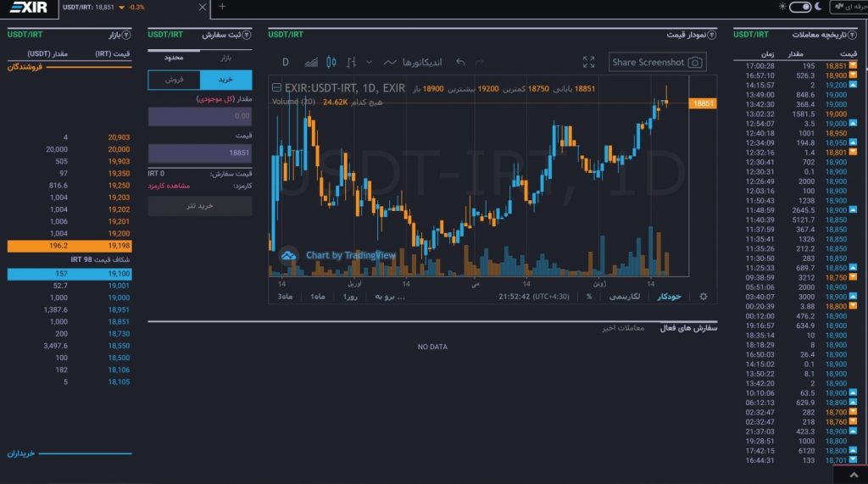Click the use-entire-balance link
Screen dimensions: 868x484
[x=215, y=98]
